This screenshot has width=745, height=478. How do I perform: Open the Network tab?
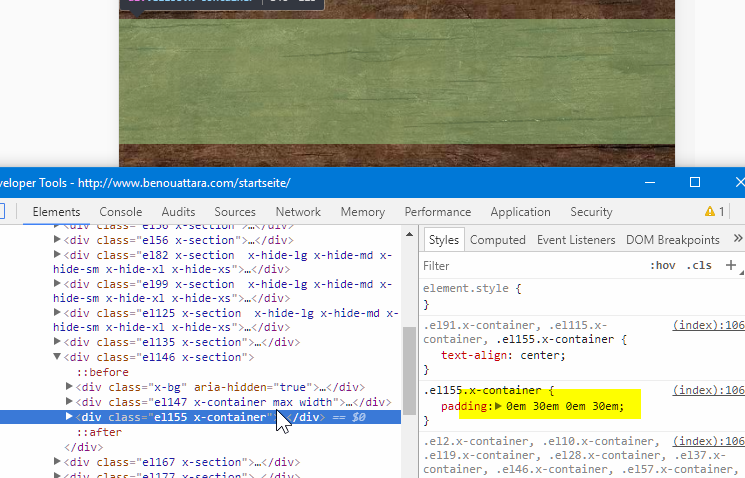[x=298, y=212]
